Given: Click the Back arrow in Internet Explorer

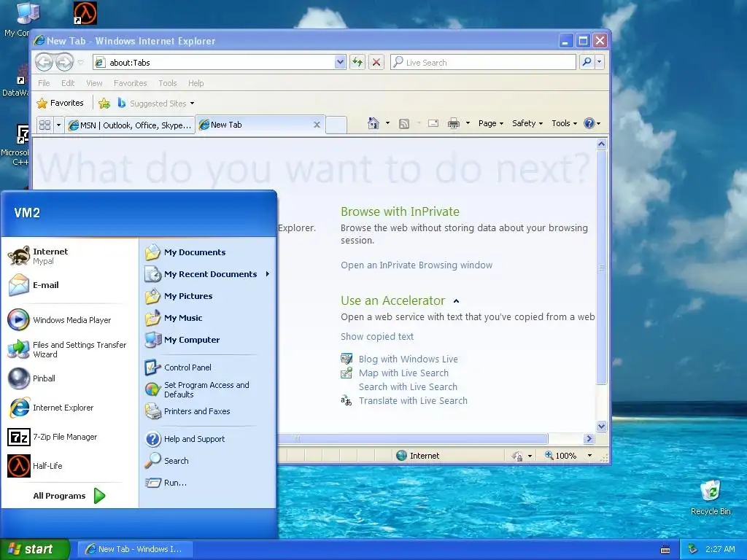Looking at the screenshot, I should [x=44, y=62].
